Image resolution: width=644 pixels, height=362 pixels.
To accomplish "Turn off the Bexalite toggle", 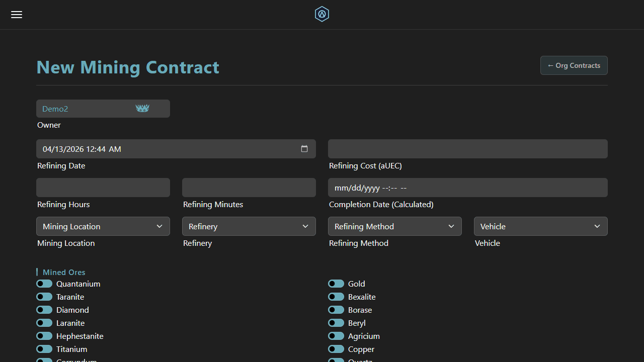I will tap(336, 297).
